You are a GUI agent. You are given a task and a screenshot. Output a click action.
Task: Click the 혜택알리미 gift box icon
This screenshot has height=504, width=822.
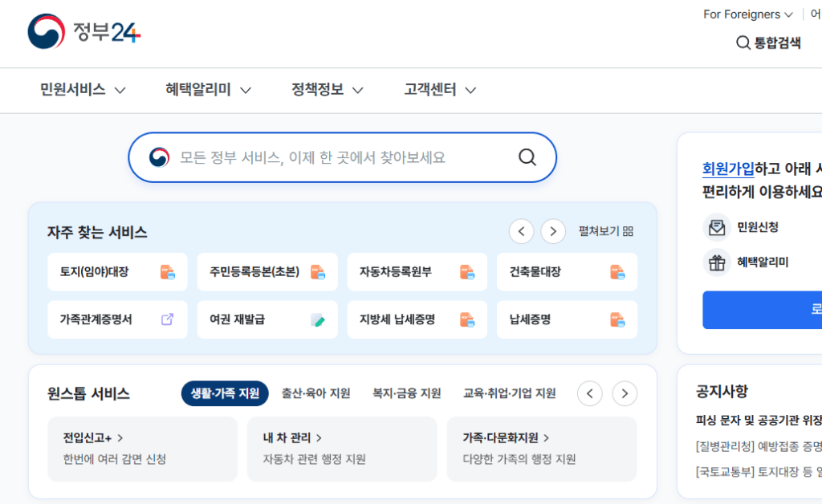[717, 262]
